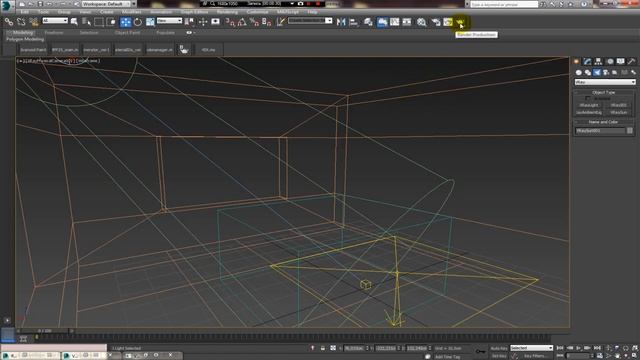Switch to the Object Paint ribbon tab
This screenshot has height=360, width=640.
[127, 33]
